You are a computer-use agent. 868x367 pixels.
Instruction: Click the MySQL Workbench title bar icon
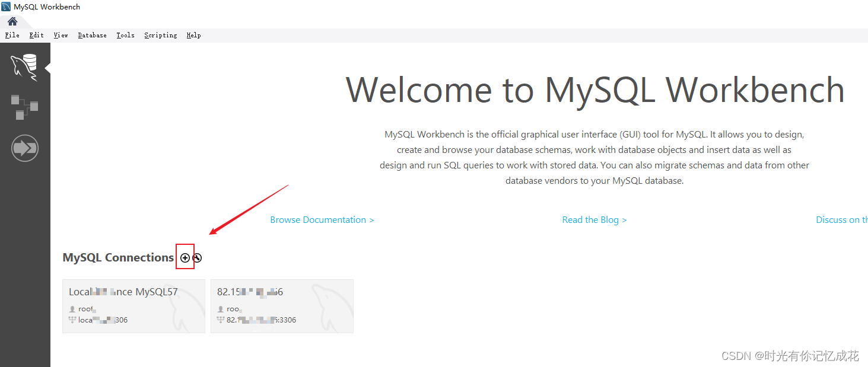7,7
